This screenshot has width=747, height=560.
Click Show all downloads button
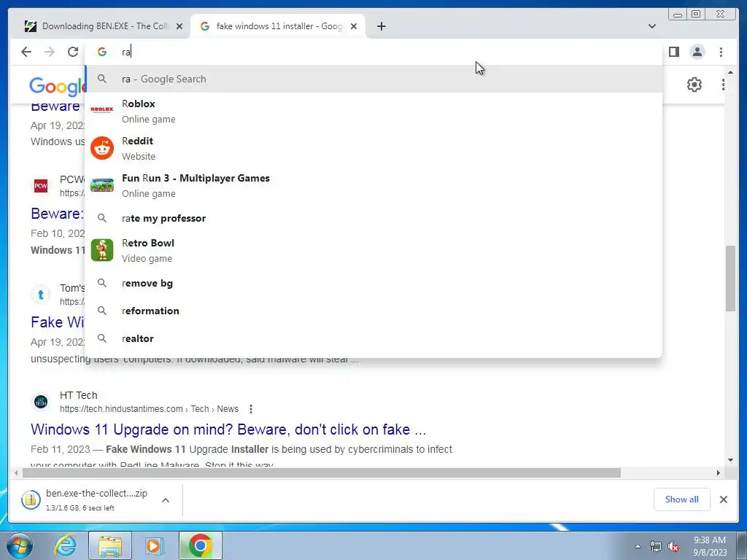(682, 499)
